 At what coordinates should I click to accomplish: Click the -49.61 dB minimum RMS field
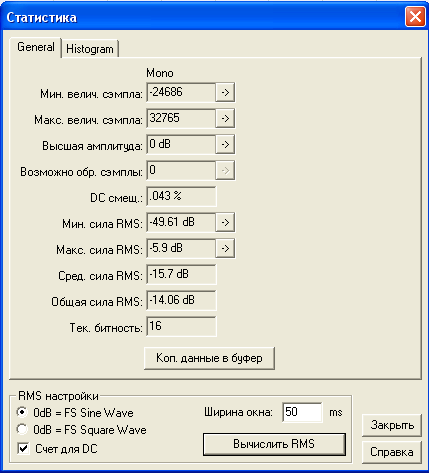tap(181, 222)
